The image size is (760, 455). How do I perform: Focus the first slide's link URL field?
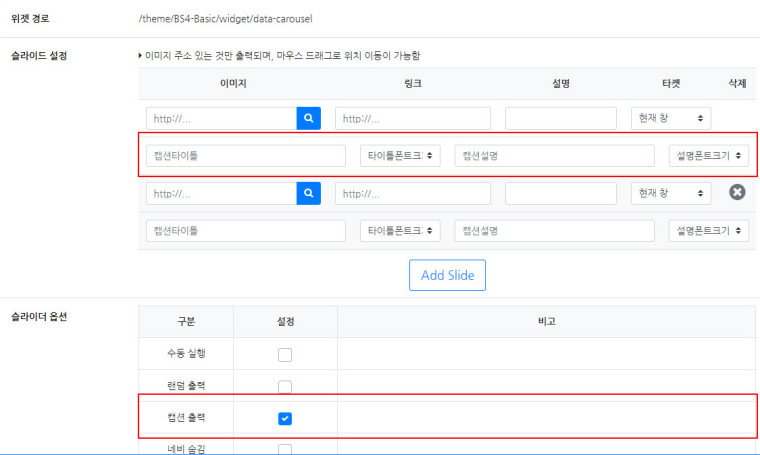click(x=413, y=118)
